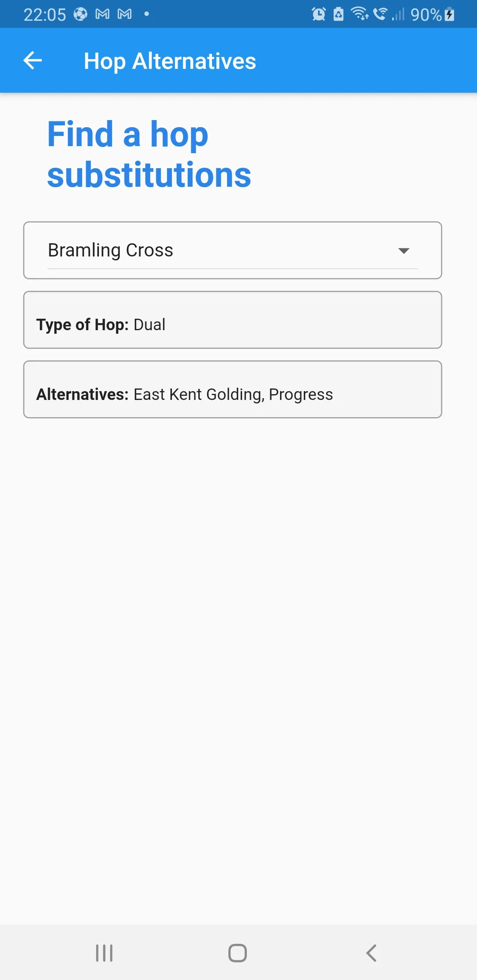Tap the Hop Alternatives title
The width and height of the screenshot is (477, 980).
point(170,61)
